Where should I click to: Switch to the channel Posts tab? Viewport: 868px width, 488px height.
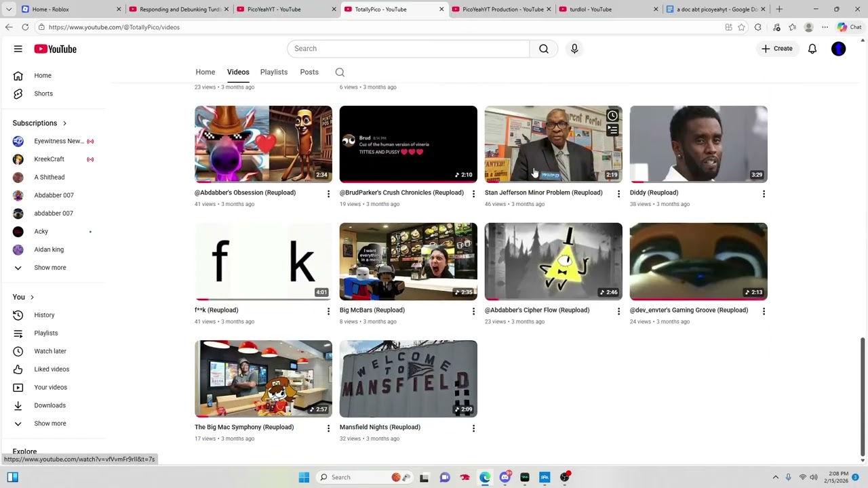point(309,72)
